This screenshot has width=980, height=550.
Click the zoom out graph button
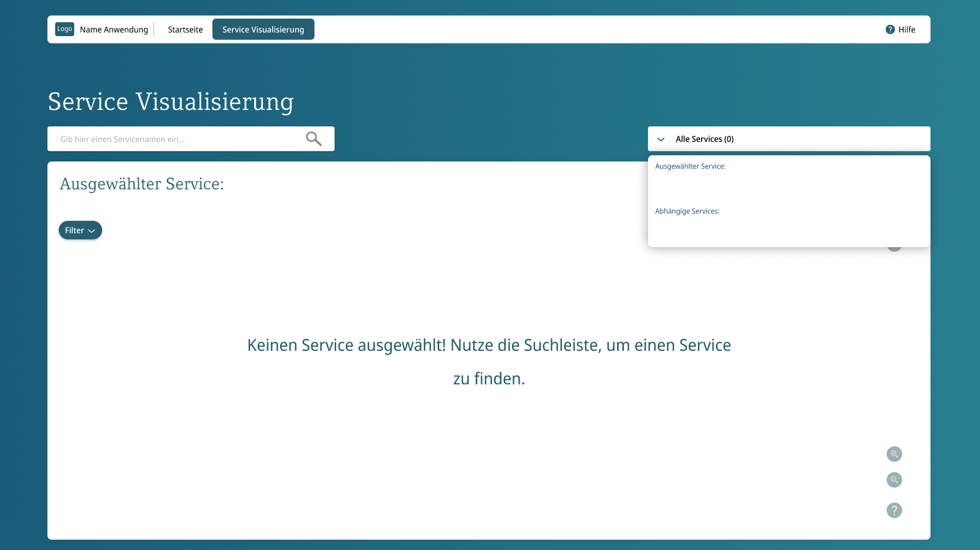[894, 480]
